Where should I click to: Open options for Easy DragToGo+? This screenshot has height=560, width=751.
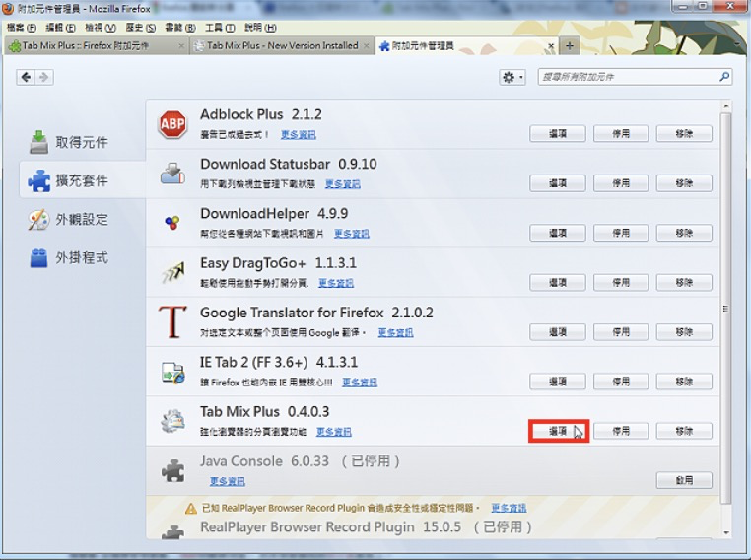point(558,283)
